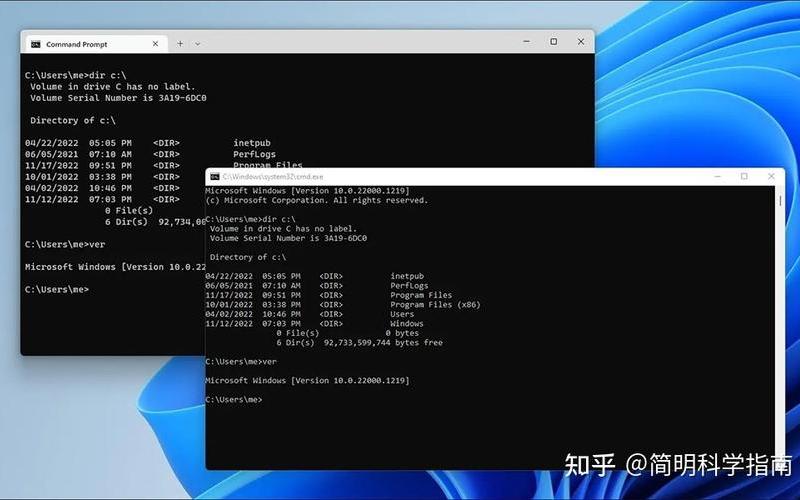Viewport: 800px width, 500px height.
Task: Click the PerfLogs entry in cmd.exe window
Action: click(x=409, y=286)
